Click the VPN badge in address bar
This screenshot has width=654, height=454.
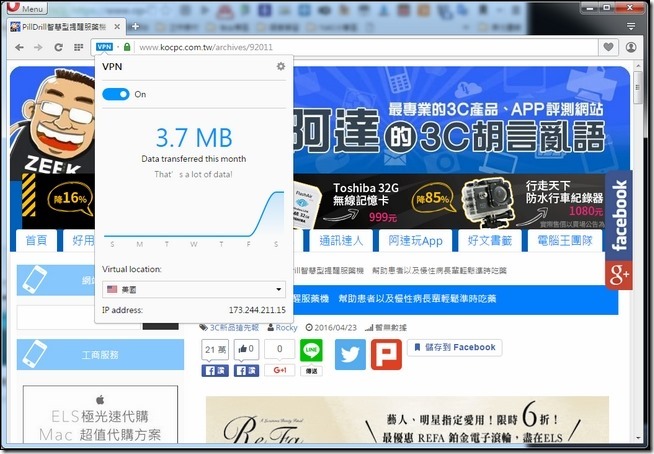(104, 47)
